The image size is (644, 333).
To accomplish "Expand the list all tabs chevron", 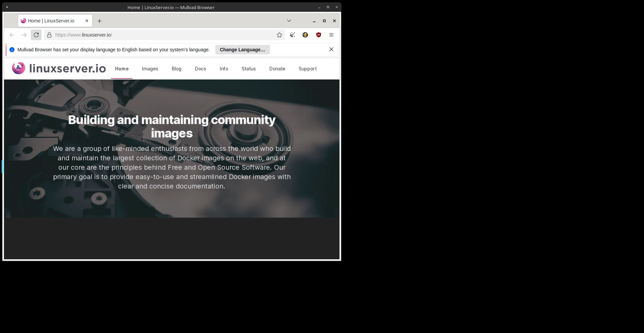I will (289, 21).
